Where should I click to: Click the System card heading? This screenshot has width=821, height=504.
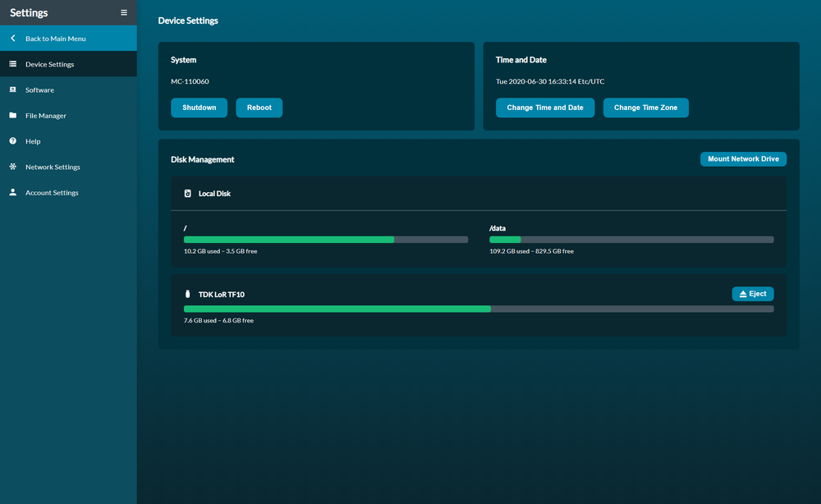pyautogui.click(x=183, y=60)
